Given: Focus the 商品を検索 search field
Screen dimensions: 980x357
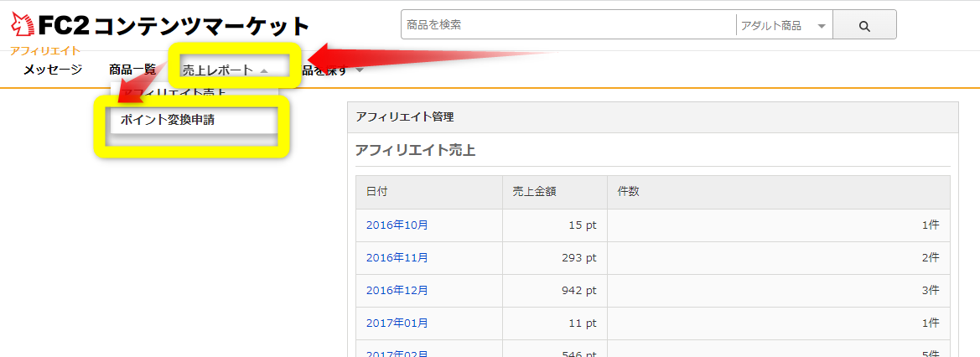Looking at the screenshot, I should pyautogui.click(x=568, y=25).
